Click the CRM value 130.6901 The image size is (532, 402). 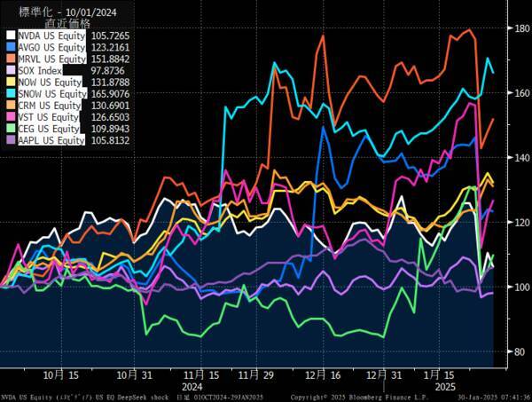click(x=110, y=106)
